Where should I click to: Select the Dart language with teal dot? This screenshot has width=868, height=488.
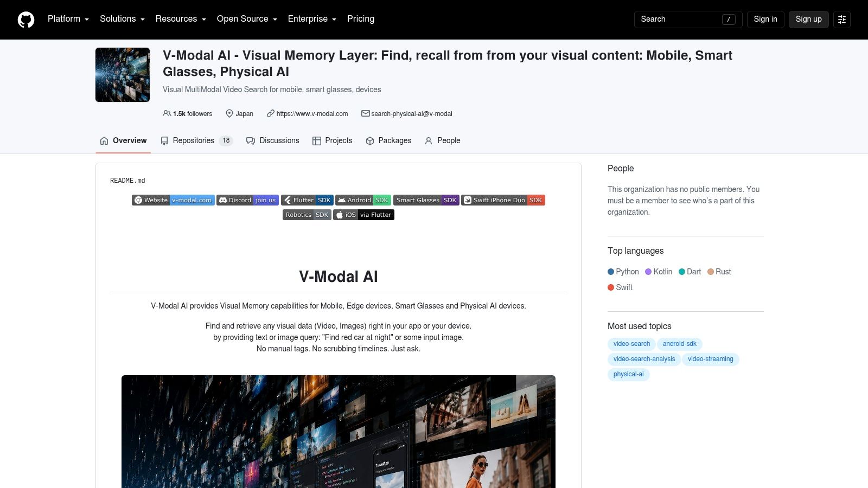[x=690, y=272]
